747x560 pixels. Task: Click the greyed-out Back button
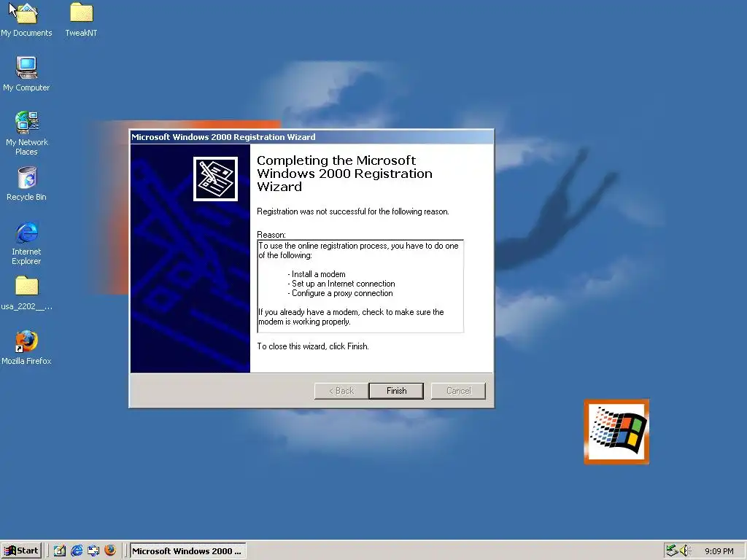coord(341,391)
